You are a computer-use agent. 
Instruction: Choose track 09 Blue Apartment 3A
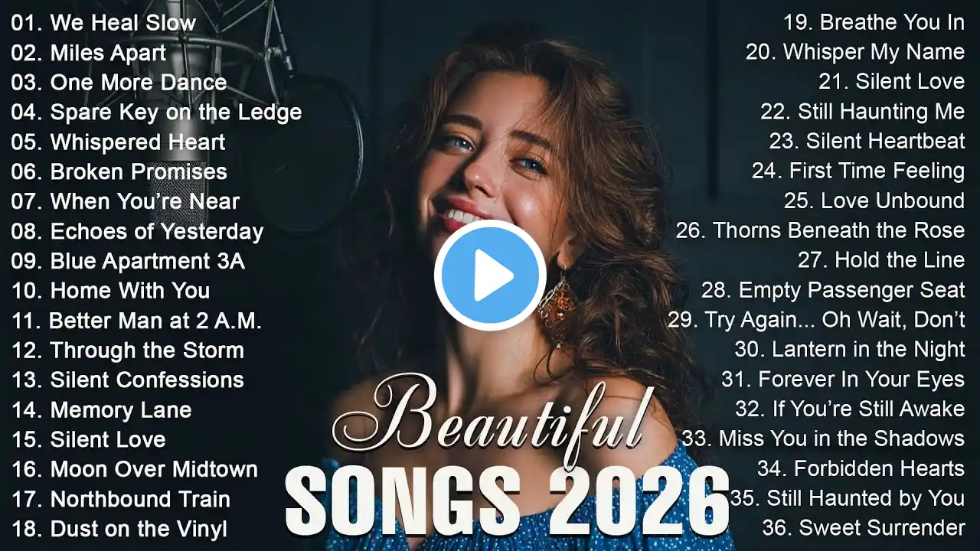pyautogui.click(x=128, y=262)
